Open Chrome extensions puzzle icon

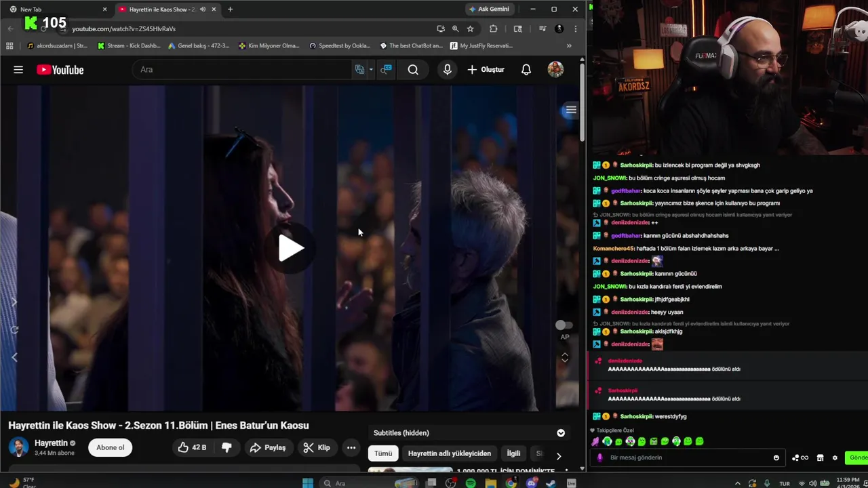coord(493,28)
